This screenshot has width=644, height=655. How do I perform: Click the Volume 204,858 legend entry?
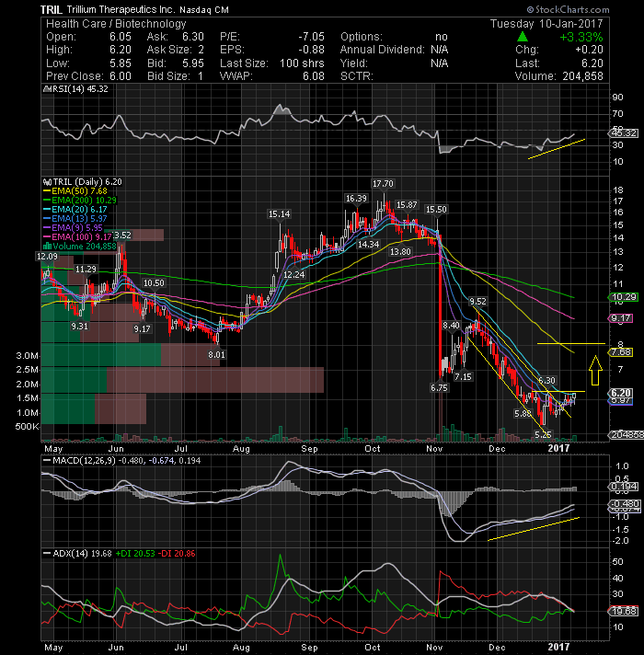tap(80, 246)
